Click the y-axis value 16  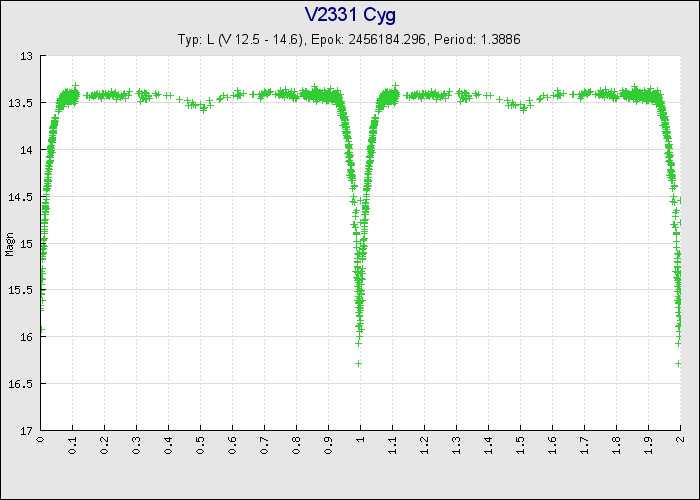[27, 337]
